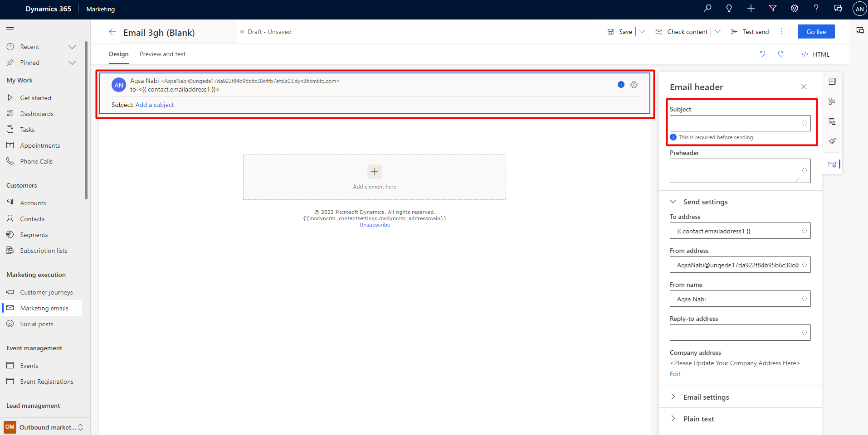
Task: Click the Add a subject link
Action: pyautogui.click(x=155, y=105)
